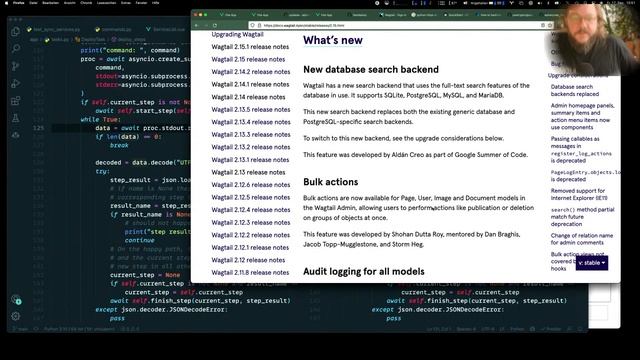Open Wagtail 2.13.3 release notes link
This screenshot has height=360, width=640.
(251, 134)
